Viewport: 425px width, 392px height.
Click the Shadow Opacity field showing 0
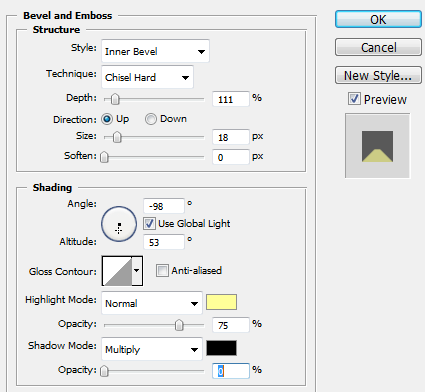(231, 371)
